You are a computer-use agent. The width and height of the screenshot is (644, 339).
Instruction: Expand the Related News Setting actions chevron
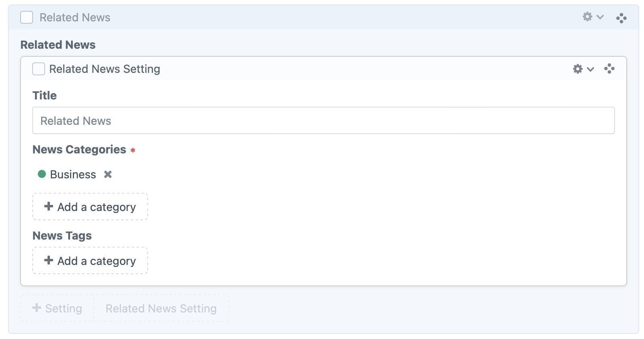pos(590,69)
